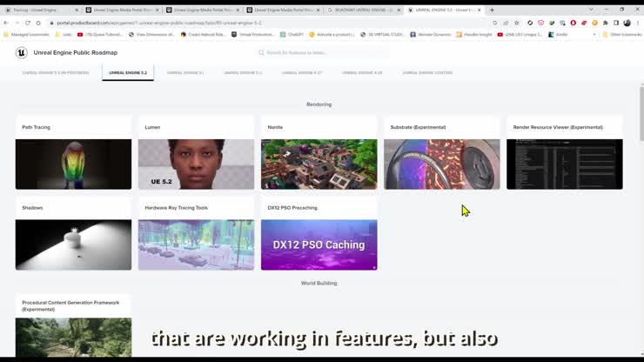This screenshot has width=644, height=362.
Task: Click DX12 PSO Precaching title
Action: point(292,208)
